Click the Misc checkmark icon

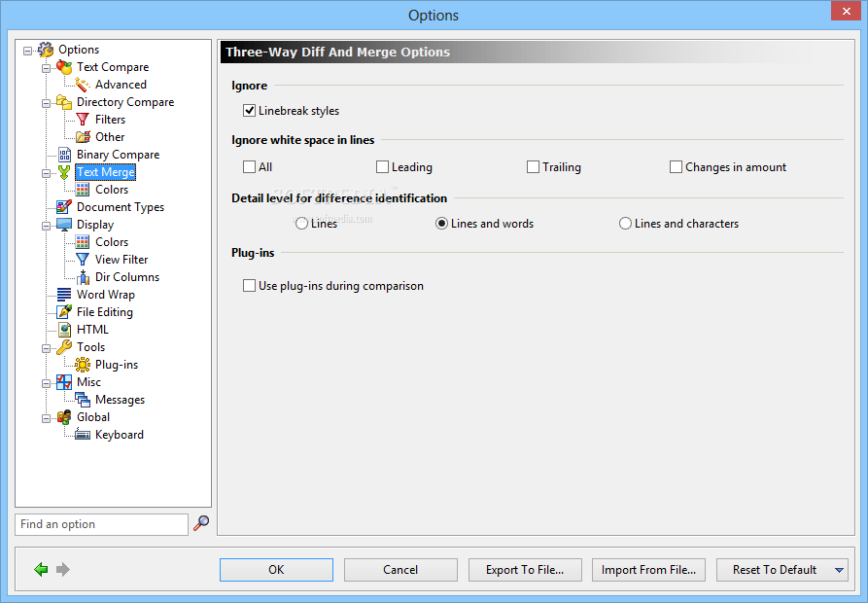(64, 382)
